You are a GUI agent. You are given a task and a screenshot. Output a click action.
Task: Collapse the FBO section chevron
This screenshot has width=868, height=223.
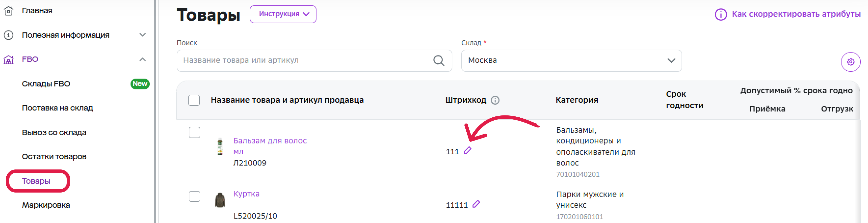(143, 60)
